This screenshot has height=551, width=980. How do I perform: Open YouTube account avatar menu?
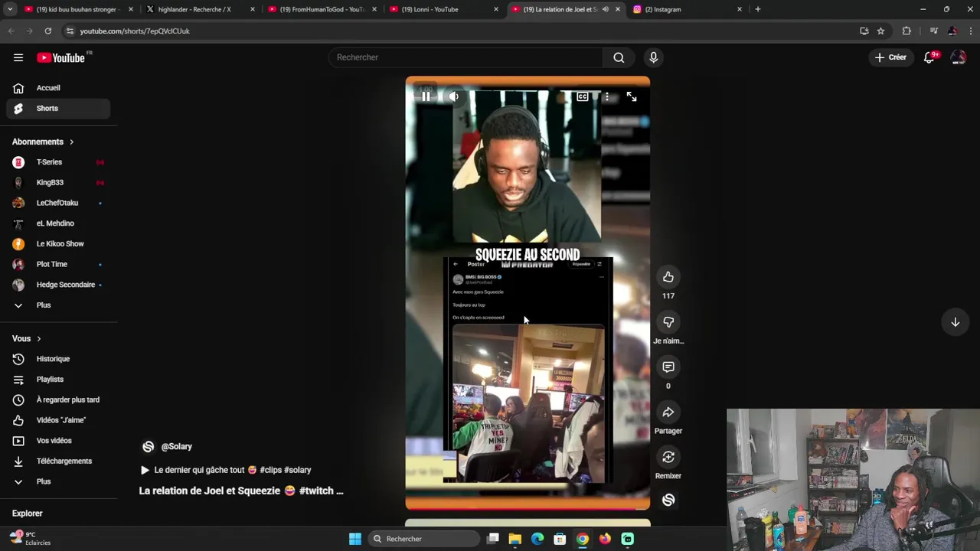point(958,57)
